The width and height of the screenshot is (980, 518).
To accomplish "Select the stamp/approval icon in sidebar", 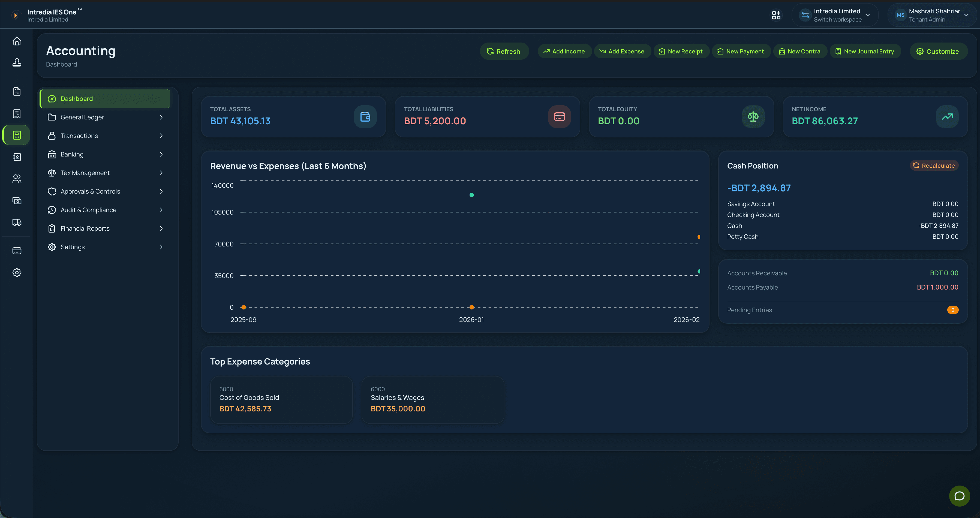I will (x=17, y=63).
